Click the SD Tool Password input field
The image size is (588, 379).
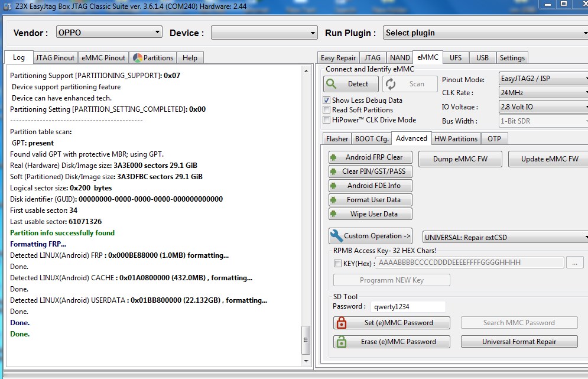coord(408,307)
